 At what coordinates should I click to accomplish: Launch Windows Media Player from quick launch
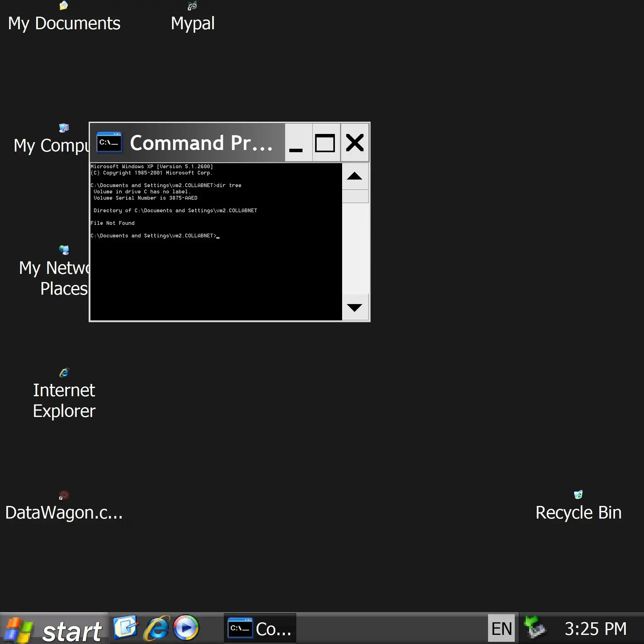click(x=186, y=628)
